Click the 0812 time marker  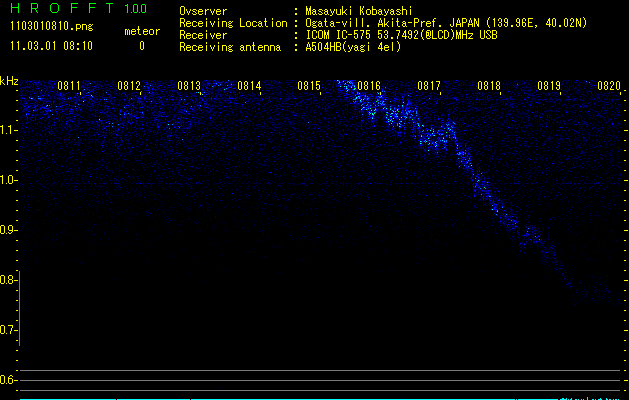point(129,86)
